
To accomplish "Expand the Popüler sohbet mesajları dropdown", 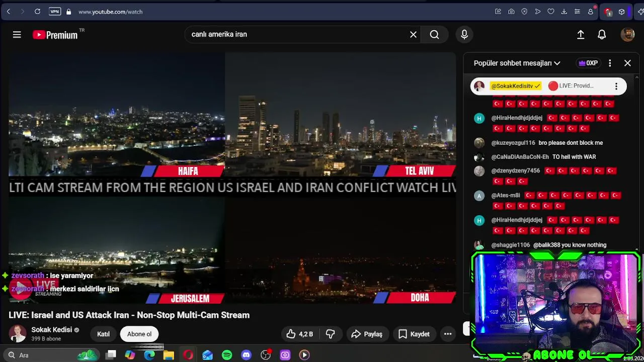I will click(517, 63).
